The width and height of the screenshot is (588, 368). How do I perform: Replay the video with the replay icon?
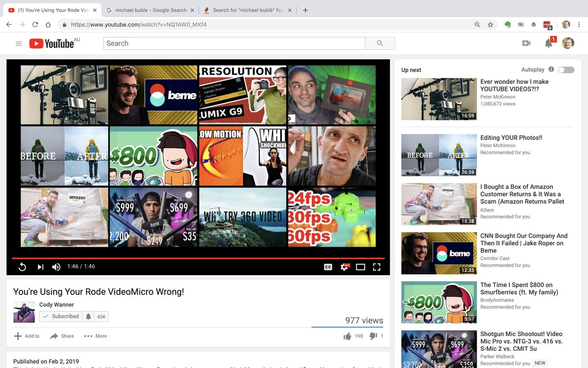(22, 267)
